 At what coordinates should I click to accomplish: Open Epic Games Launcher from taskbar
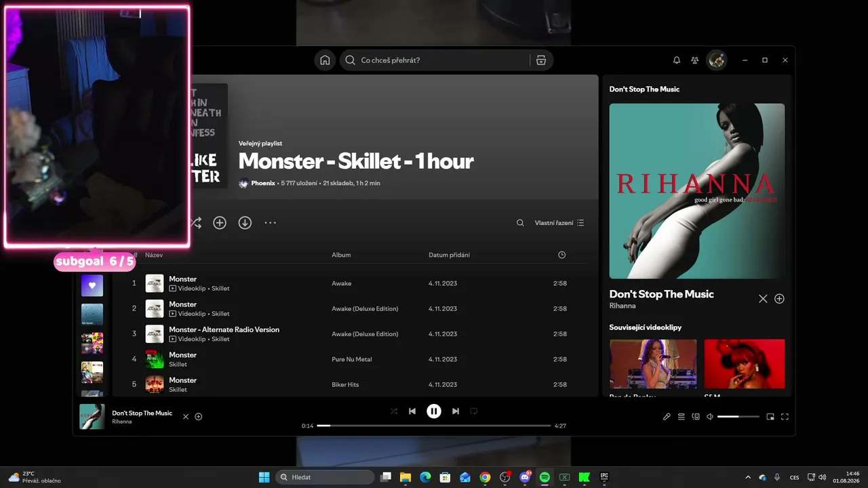[604, 477]
